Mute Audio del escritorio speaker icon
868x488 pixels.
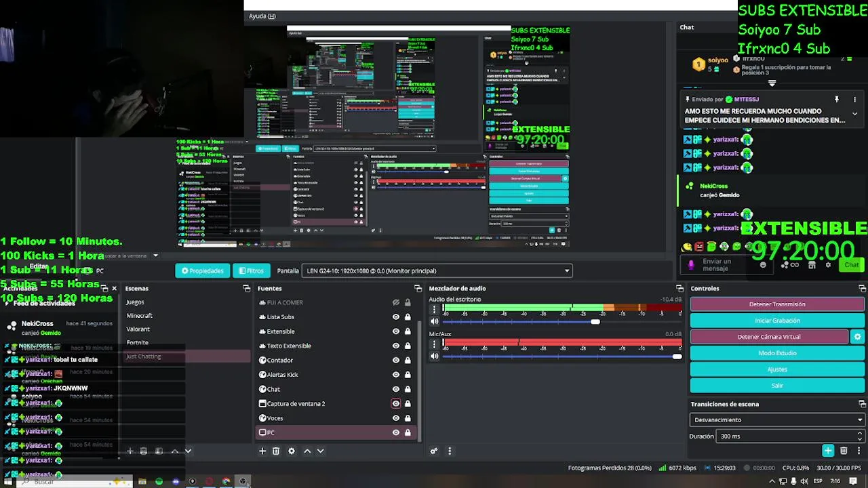[435, 321]
